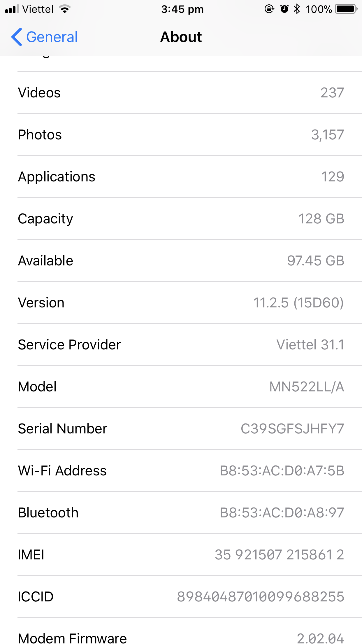The image size is (362, 644).
Task: Tap the rotation lock status icon
Action: tap(269, 9)
